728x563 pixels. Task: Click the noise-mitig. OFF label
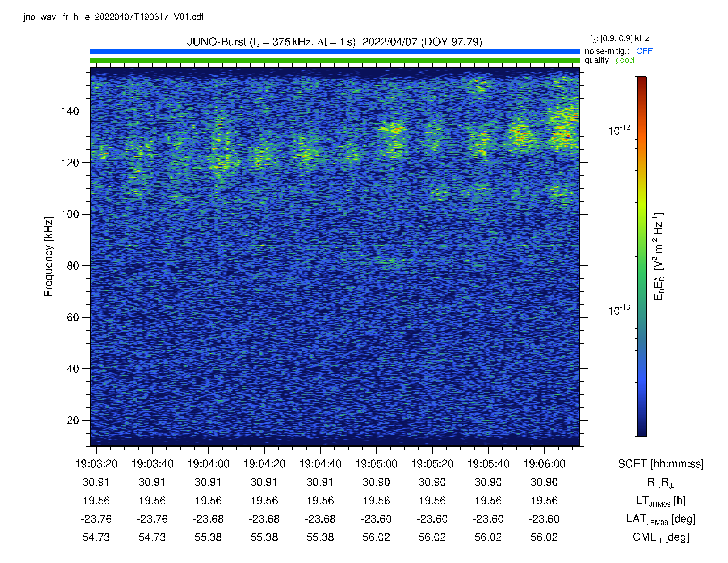click(618, 51)
